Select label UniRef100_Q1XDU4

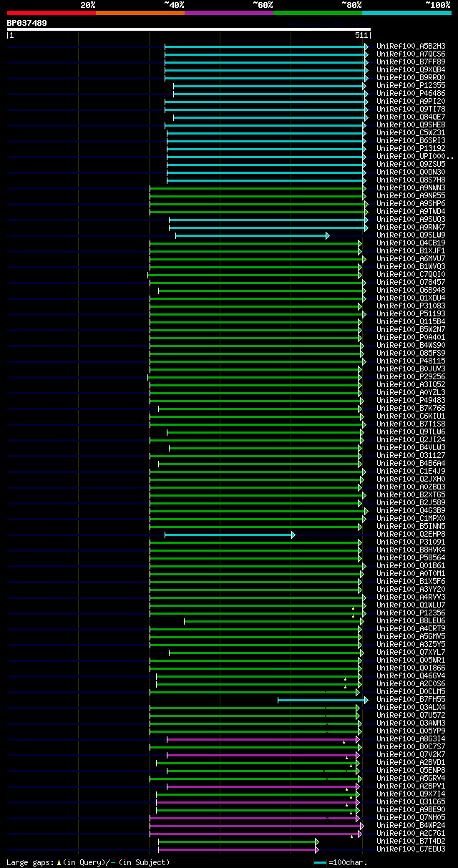[411, 298]
